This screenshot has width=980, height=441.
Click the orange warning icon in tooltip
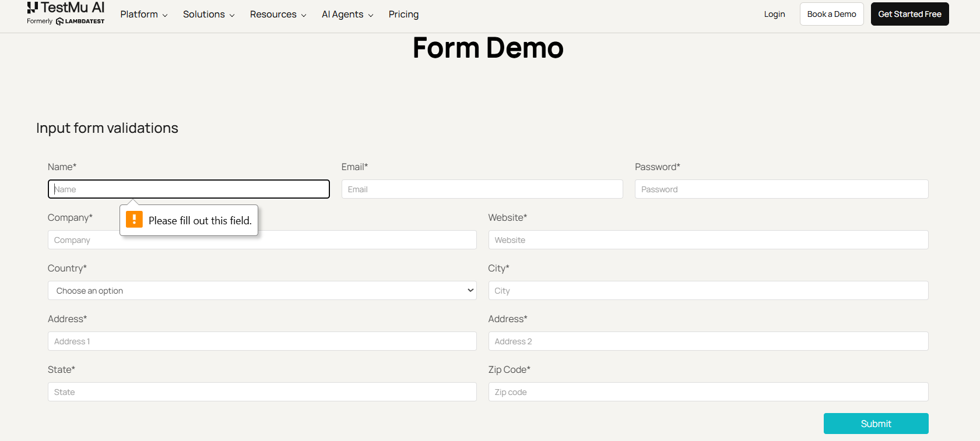click(x=134, y=220)
